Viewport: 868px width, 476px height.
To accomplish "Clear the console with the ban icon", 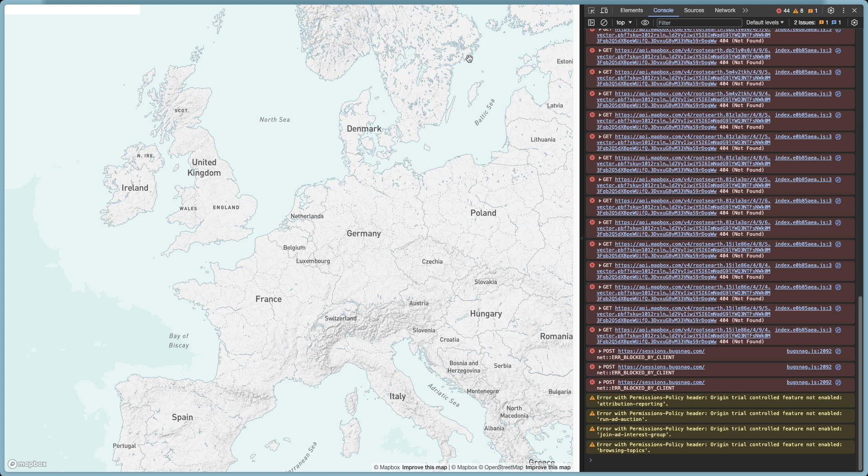I will pos(604,23).
